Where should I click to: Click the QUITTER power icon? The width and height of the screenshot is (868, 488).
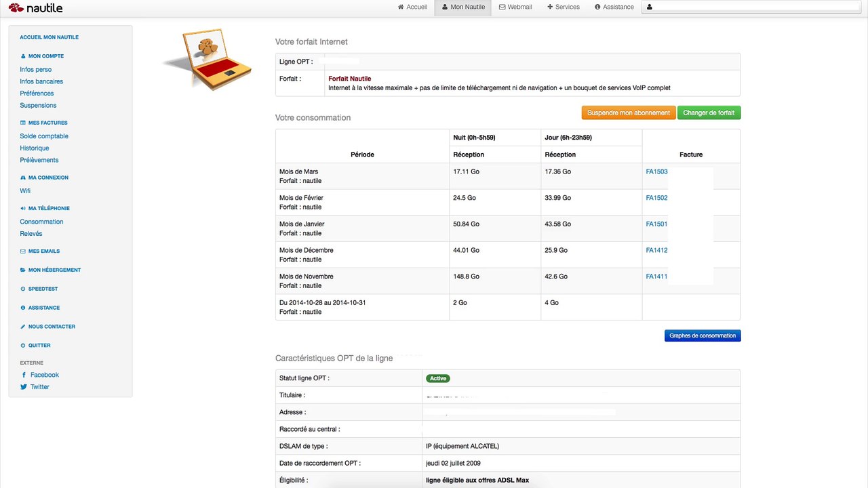(x=23, y=345)
